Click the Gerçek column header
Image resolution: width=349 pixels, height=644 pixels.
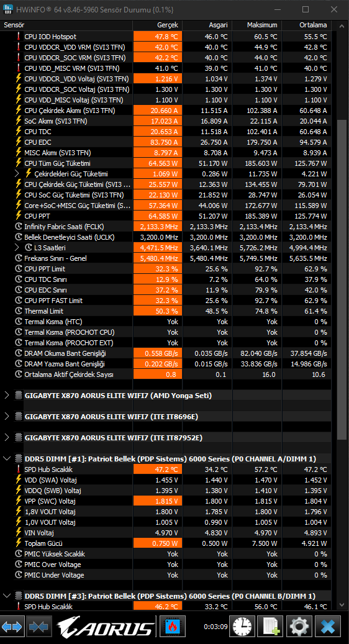click(158, 25)
